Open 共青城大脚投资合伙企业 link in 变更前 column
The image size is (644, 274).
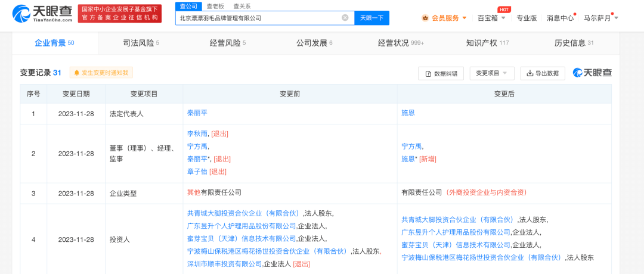[245, 213]
